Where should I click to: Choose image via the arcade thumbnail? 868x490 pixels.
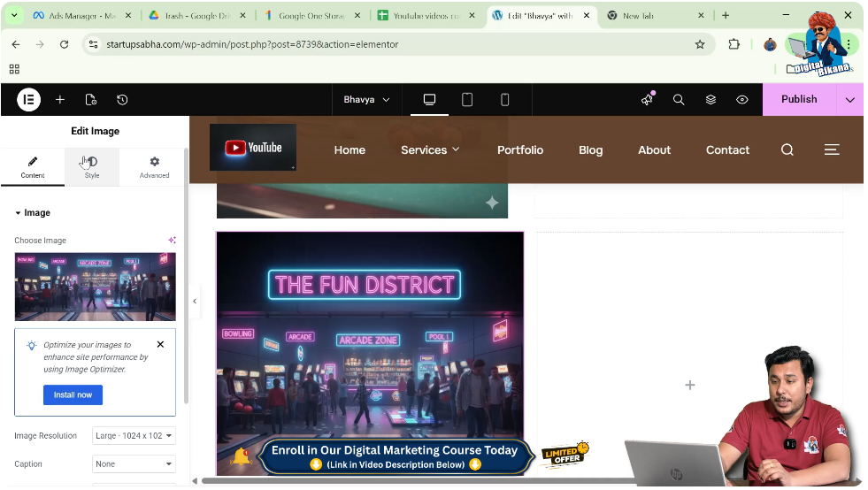tap(96, 287)
